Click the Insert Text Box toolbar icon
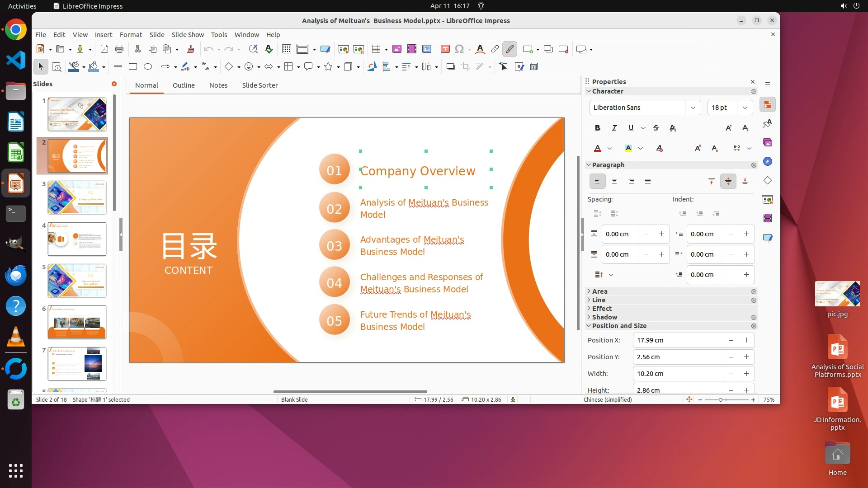 pyautogui.click(x=445, y=49)
